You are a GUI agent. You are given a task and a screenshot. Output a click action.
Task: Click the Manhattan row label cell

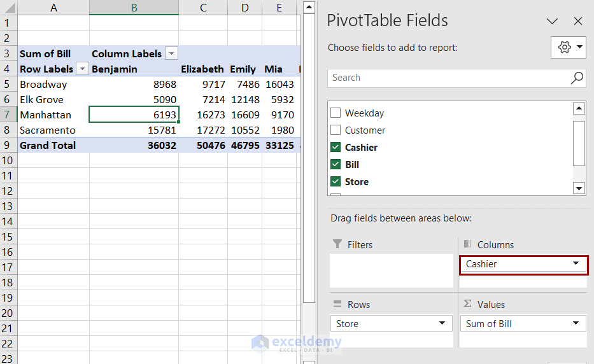coord(46,115)
